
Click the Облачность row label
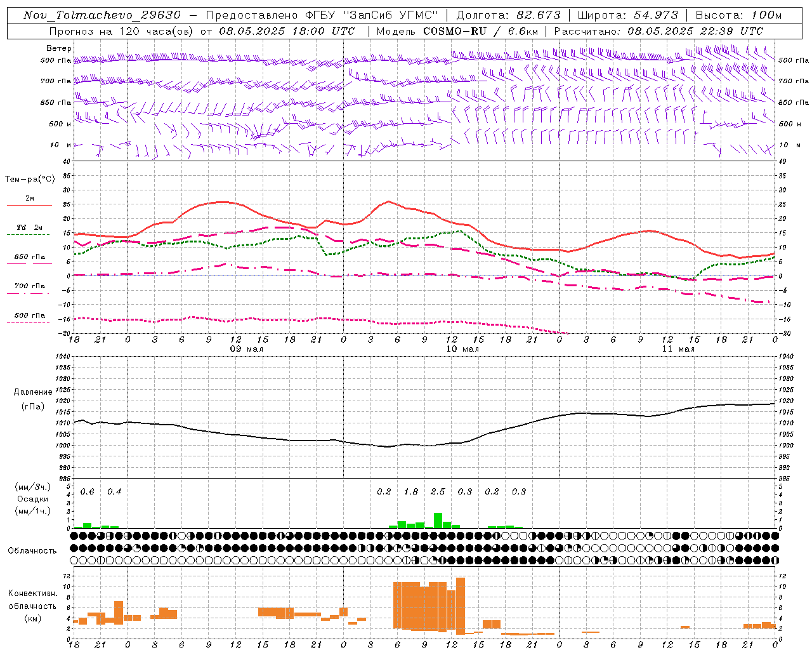(32, 550)
